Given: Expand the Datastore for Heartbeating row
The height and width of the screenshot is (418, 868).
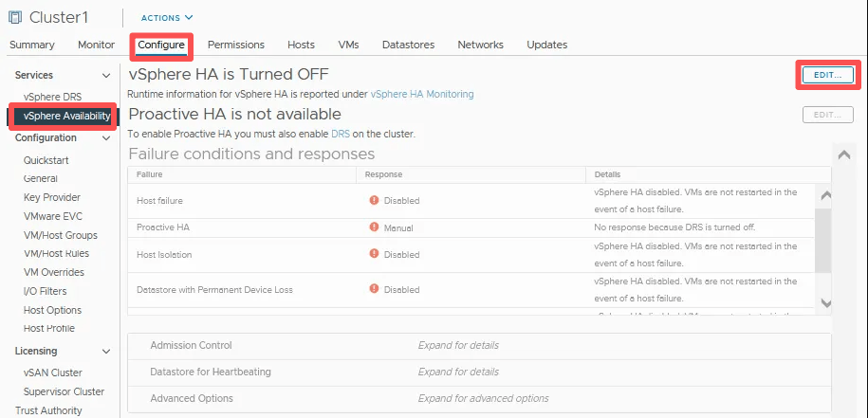Looking at the screenshot, I should 479,372.
